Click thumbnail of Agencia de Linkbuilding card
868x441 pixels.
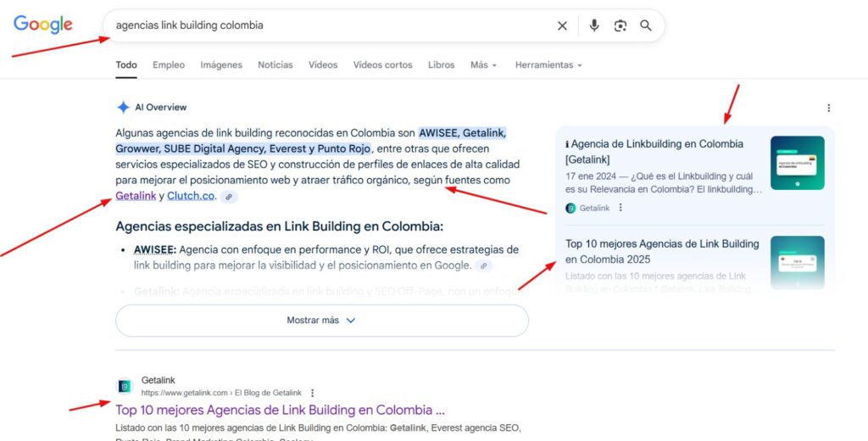[x=797, y=163]
